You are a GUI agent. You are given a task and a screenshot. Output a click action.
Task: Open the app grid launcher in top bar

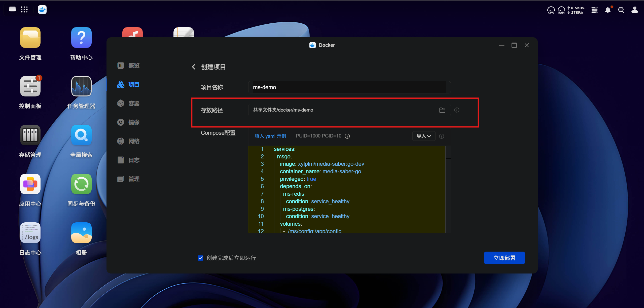24,10
